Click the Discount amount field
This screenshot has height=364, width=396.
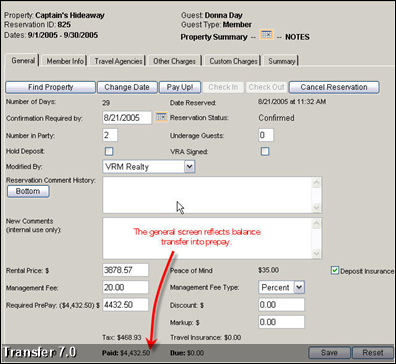click(x=282, y=305)
